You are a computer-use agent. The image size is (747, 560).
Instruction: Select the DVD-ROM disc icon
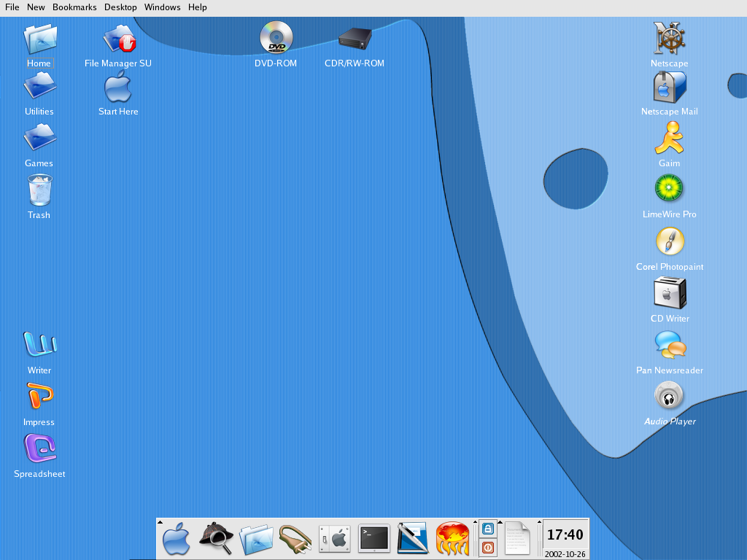click(276, 38)
